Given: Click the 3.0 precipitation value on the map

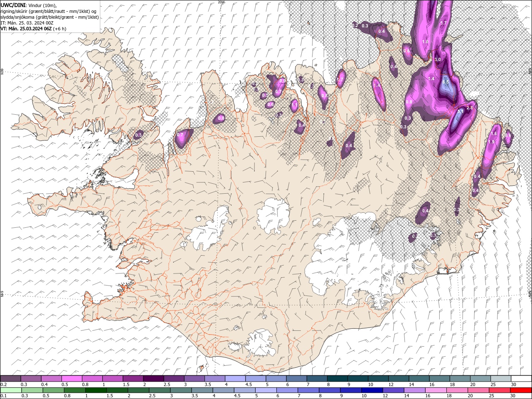Looking at the screenshot, I should [437, 60].
